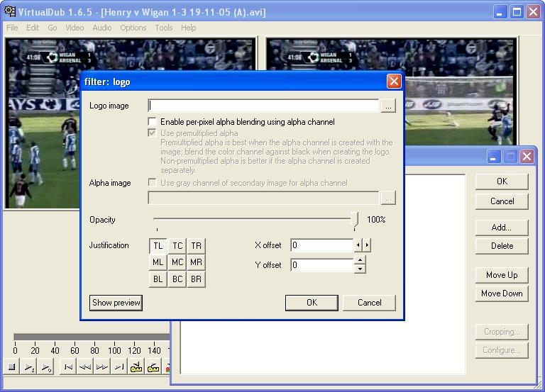Decrease Y offset with down arrow
Image resolution: width=545 pixels, height=392 pixels.
(x=360, y=269)
